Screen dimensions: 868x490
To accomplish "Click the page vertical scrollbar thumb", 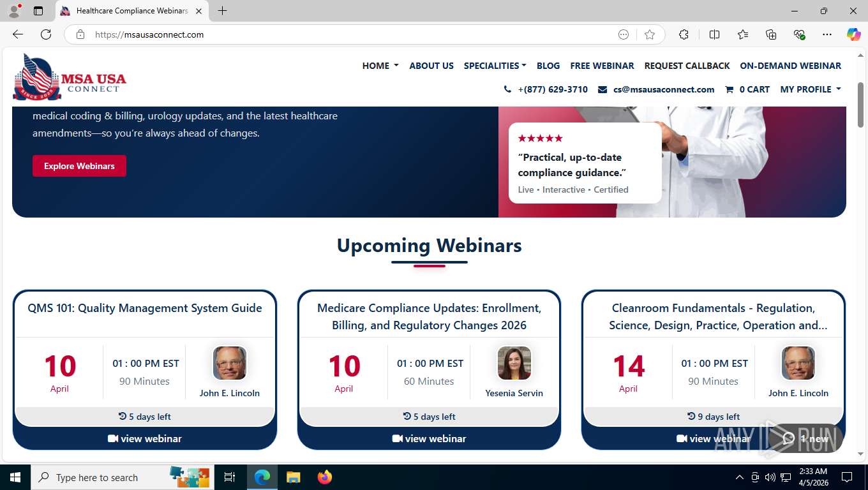I will [860, 103].
